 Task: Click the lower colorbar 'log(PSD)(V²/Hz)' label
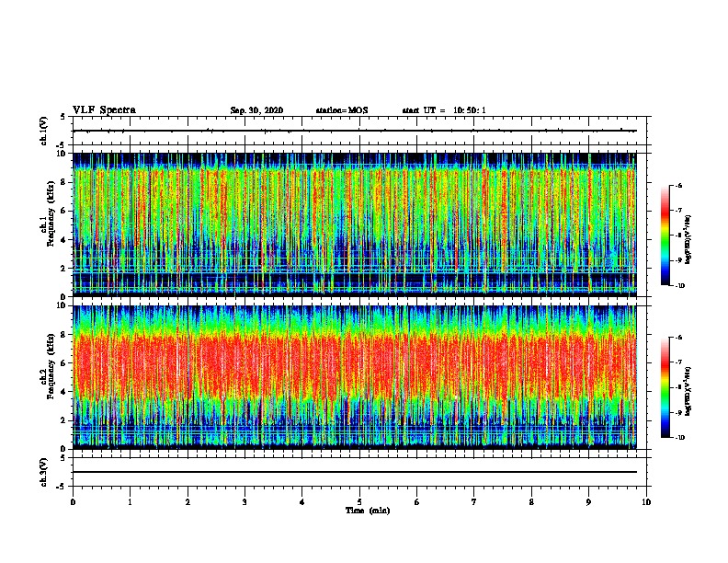688,391
